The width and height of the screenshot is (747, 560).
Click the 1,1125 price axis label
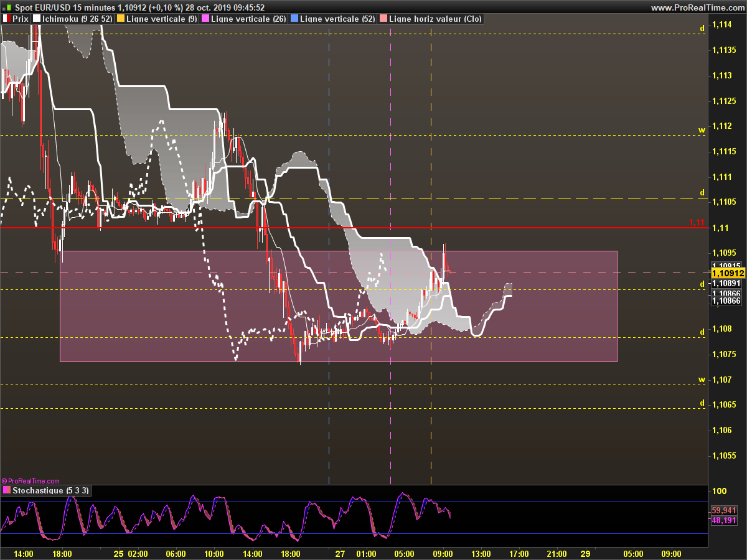point(725,101)
